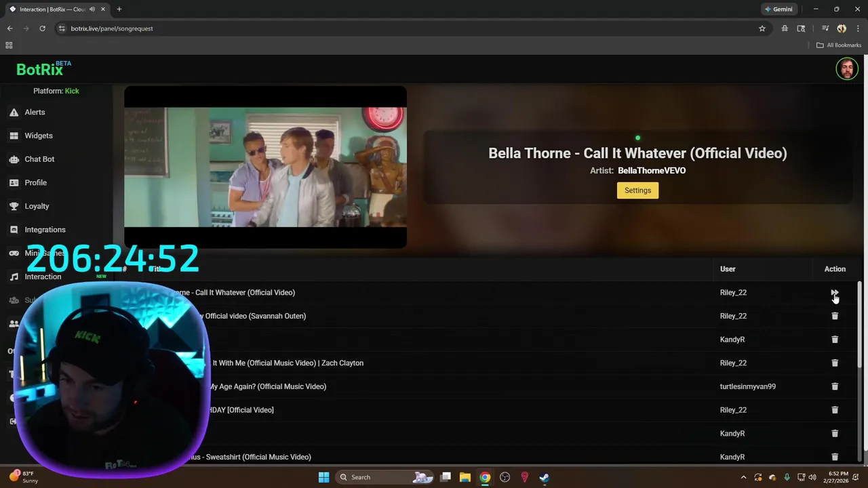The width and height of the screenshot is (868, 488).
Task: Open the incognito-style extension icon in toolbar
Action: tap(785, 28)
